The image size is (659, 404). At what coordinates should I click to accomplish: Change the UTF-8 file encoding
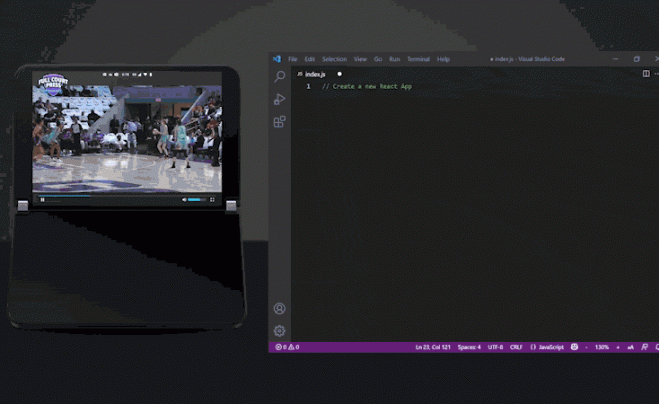(494, 347)
